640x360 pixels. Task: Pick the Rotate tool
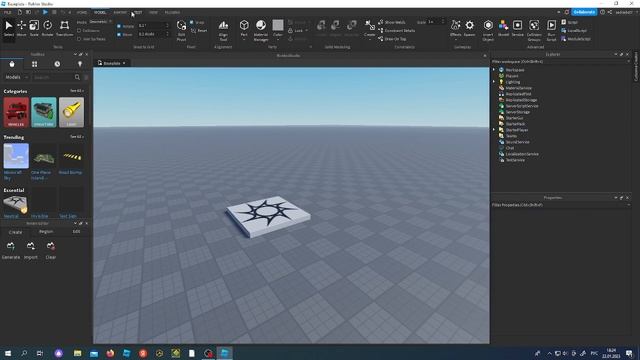[47, 28]
